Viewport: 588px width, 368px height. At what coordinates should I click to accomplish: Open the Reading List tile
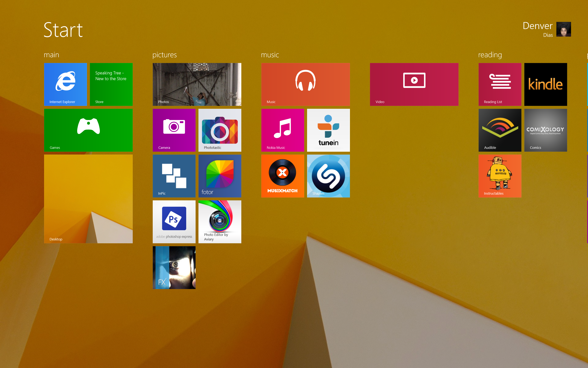500,84
